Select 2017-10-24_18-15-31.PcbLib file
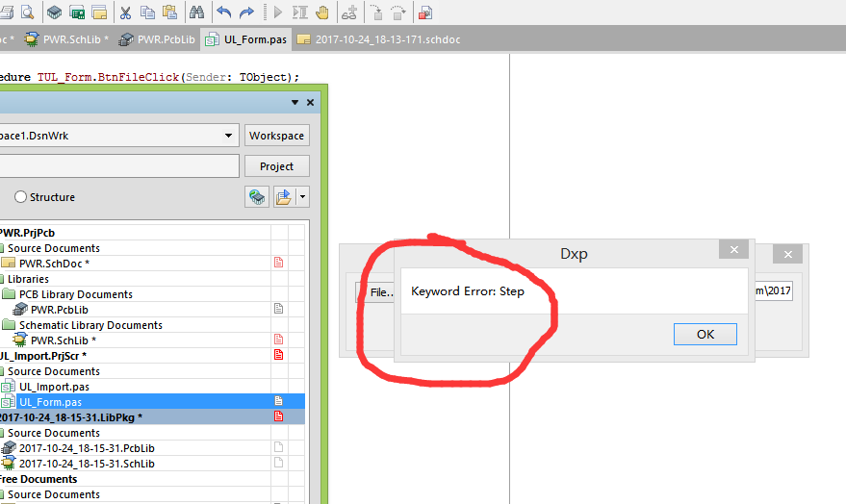Viewport: 846px width, 504px height. point(87,448)
